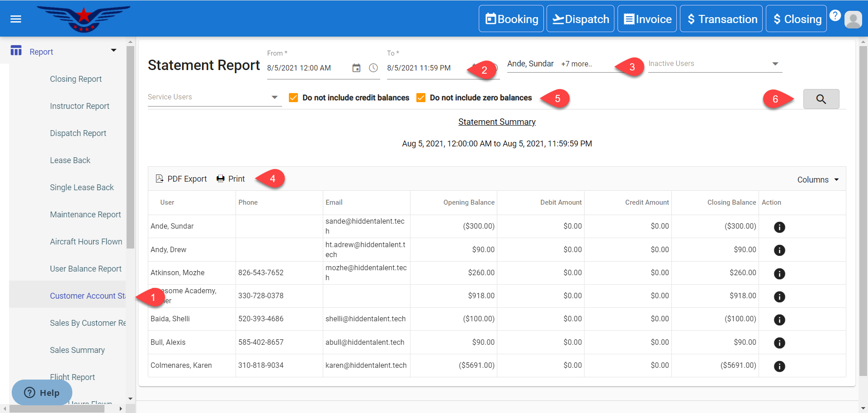The height and width of the screenshot is (413, 868).
Task: Click the info icon for Bull, Alexis
Action: point(779,343)
